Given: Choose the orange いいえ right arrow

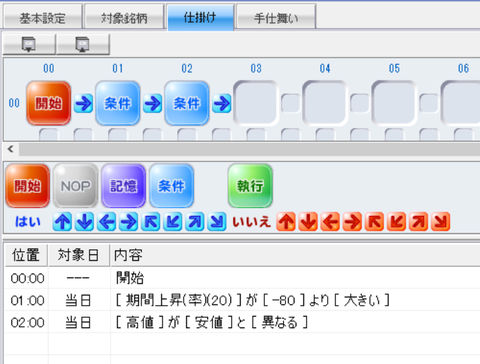Looking at the screenshot, I should (352, 222).
